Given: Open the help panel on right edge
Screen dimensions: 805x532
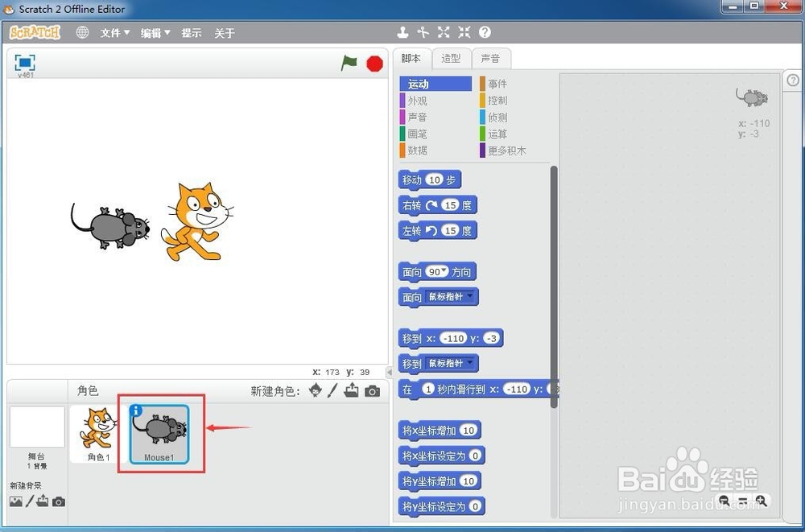Looking at the screenshot, I should (793, 80).
